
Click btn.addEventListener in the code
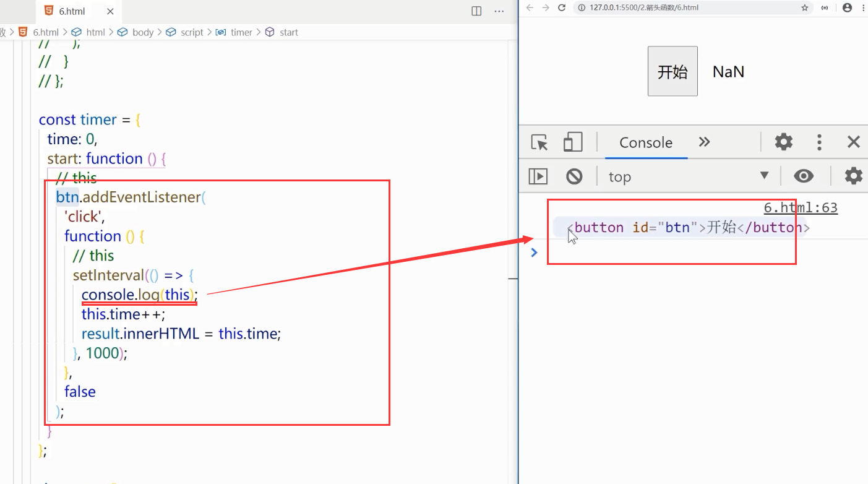131,197
